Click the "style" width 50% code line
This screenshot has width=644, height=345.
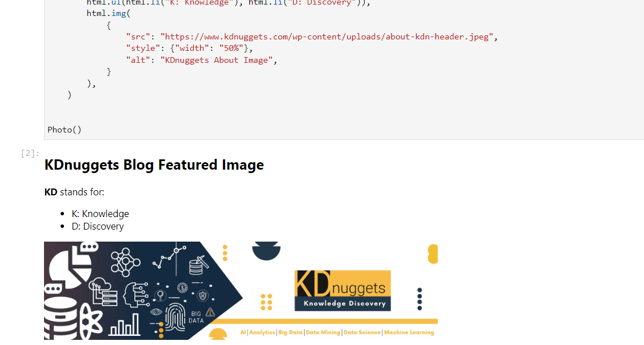[x=189, y=48]
